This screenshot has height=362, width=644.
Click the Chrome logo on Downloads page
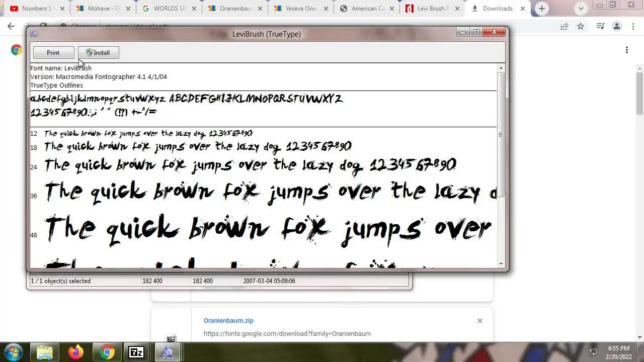click(x=17, y=50)
